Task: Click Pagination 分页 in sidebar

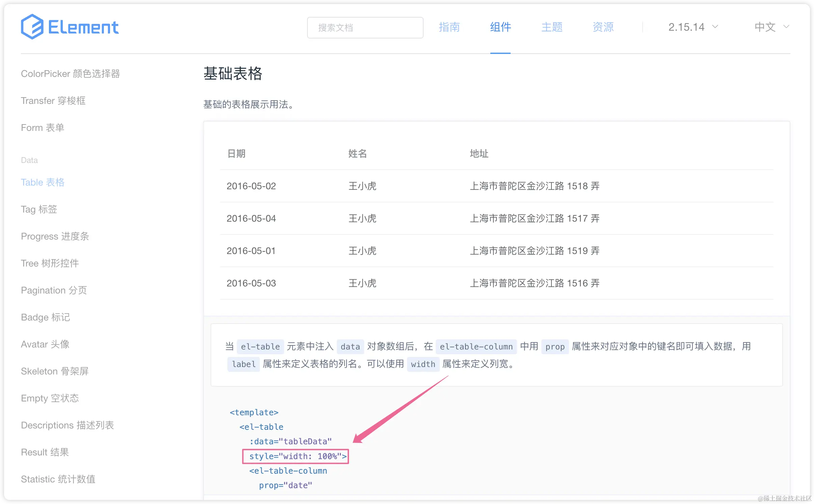Action: [54, 290]
